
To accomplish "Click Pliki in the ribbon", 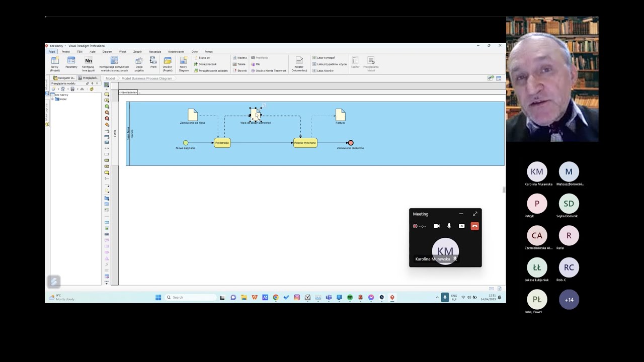I will click(x=256, y=64).
